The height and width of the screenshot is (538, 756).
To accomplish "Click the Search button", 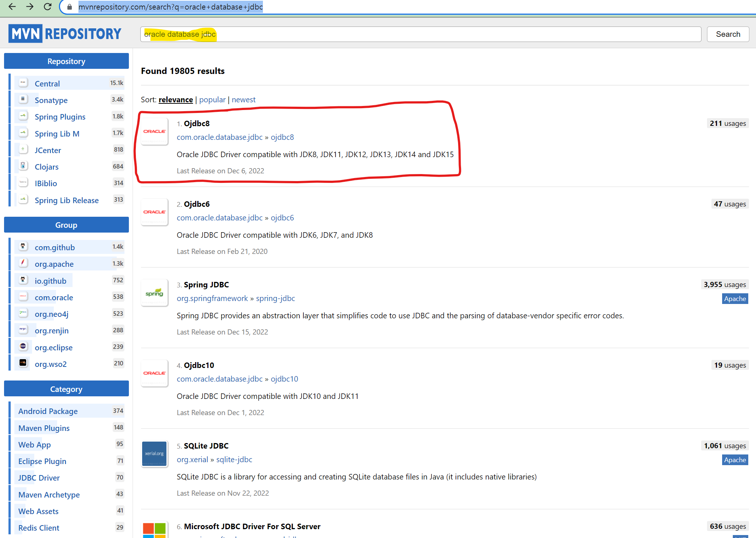I will 728,34.
